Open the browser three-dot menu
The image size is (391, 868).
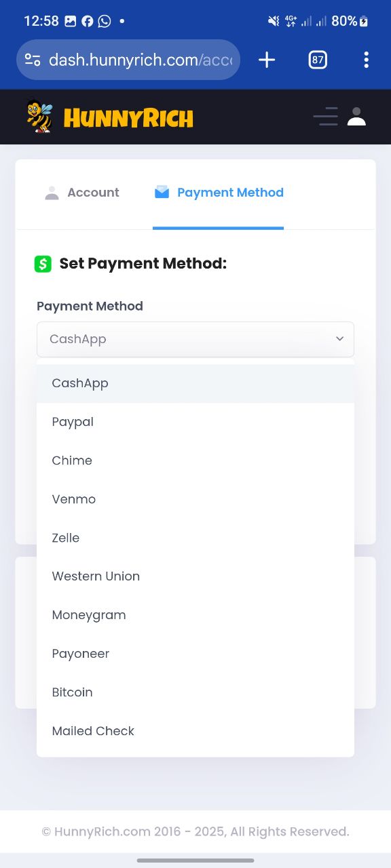[366, 60]
